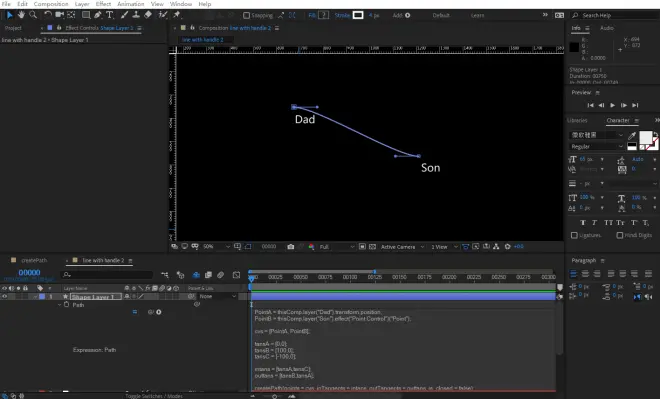Viewport: 660px width, 399px height.
Task: Toggle Enable Expression equals icon for Path
Action: [x=135, y=312]
